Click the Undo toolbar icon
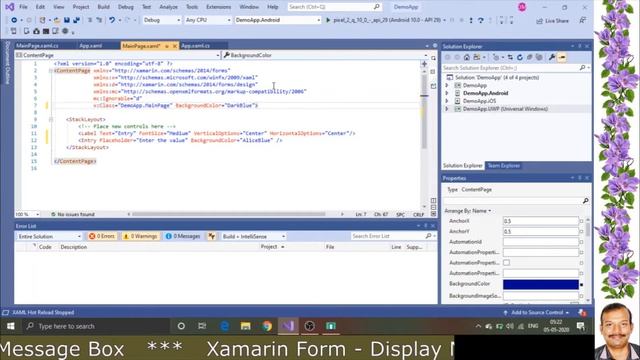 pyautogui.click(x=112, y=20)
